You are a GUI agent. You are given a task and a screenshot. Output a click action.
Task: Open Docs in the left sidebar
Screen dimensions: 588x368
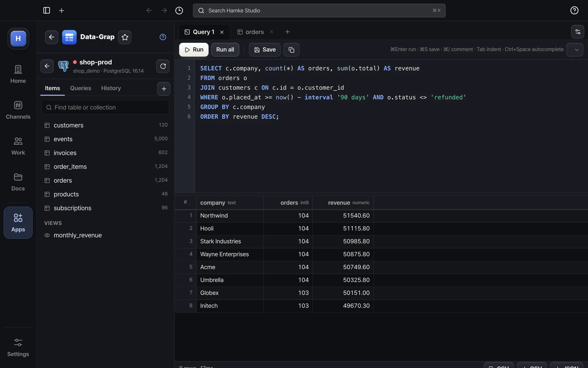(x=18, y=182)
